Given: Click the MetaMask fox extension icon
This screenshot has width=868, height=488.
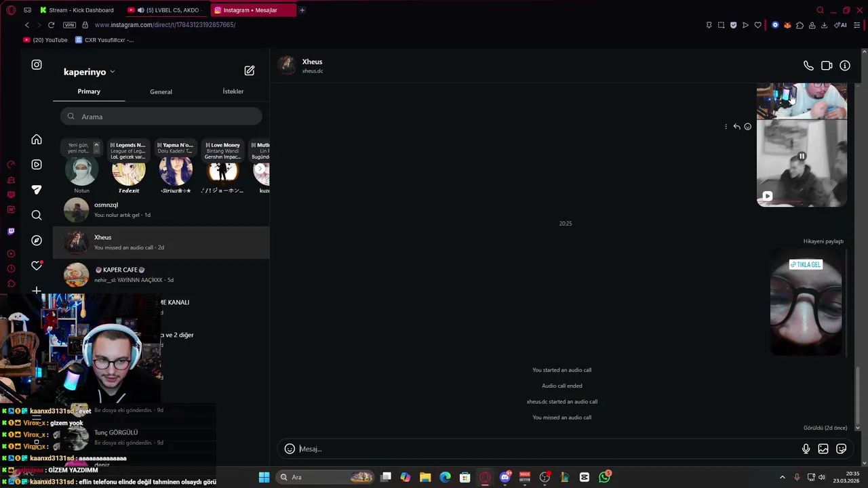Looking at the screenshot, I should click(x=787, y=25).
